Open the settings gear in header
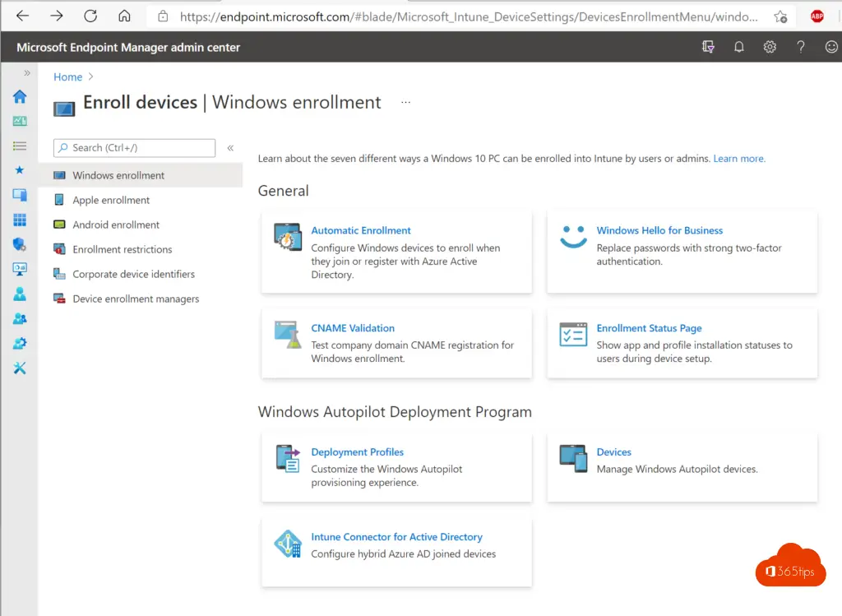Screen dimensions: 842x616 [770, 47]
